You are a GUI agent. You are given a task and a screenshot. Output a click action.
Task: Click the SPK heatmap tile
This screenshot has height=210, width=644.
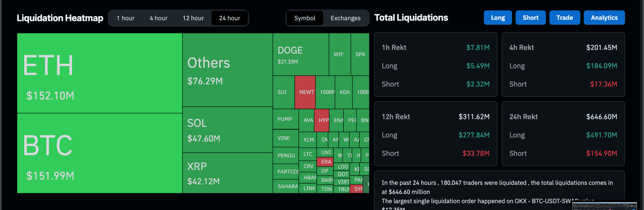point(360,54)
